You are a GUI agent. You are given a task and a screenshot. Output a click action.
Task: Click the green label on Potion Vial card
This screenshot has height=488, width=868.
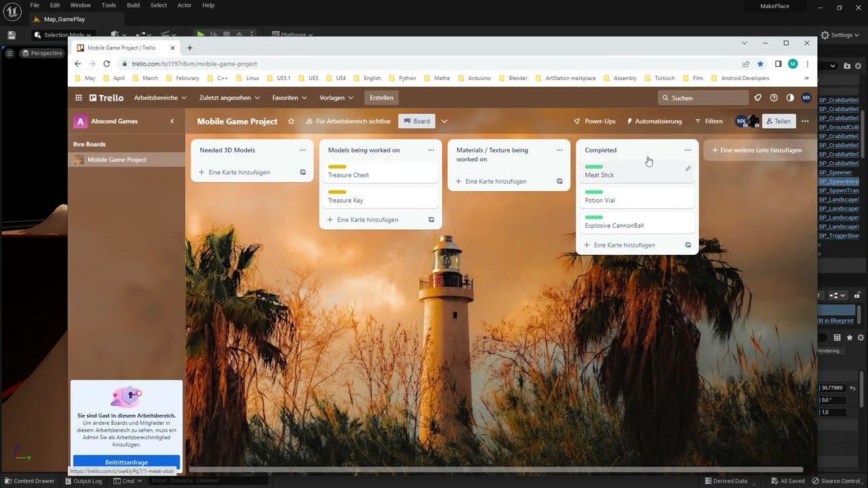coord(594,192)
